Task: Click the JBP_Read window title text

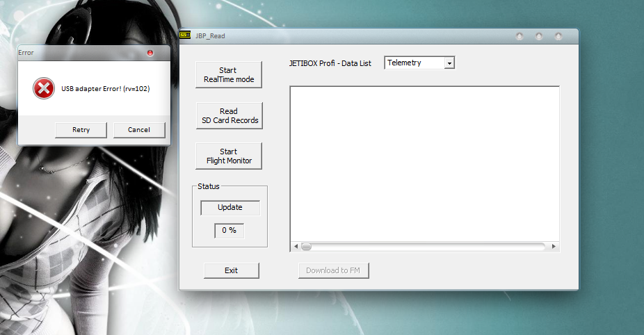Action: (210, 36)
